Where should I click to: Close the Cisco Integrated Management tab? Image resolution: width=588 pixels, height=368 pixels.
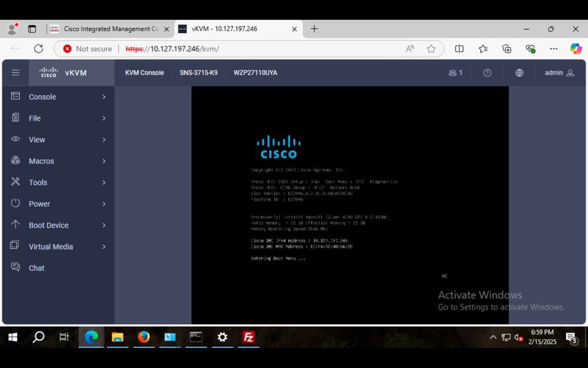tap(167, 29)
